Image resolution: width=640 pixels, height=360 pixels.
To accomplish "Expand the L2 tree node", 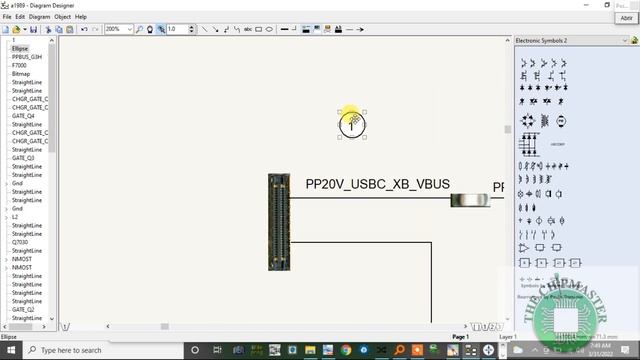I will 7,217.
